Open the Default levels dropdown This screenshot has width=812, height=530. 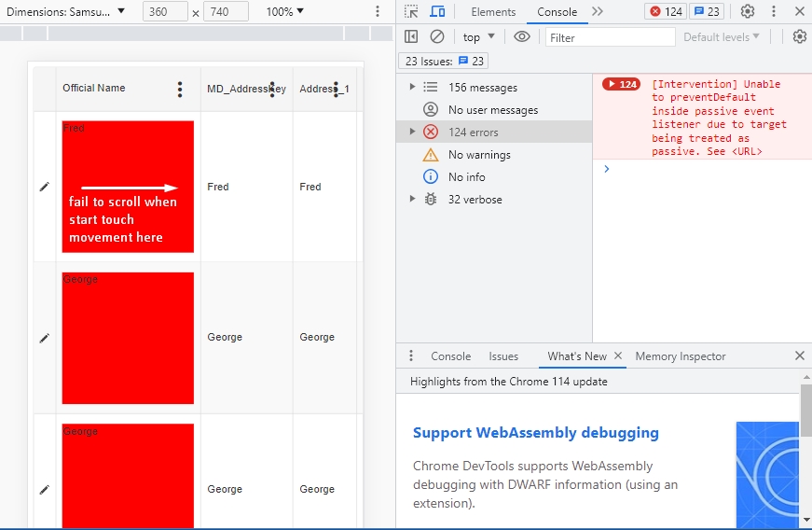pos(722,37)
